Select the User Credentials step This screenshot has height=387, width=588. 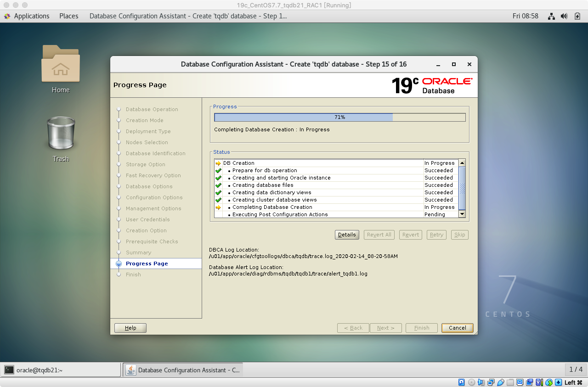148,219
